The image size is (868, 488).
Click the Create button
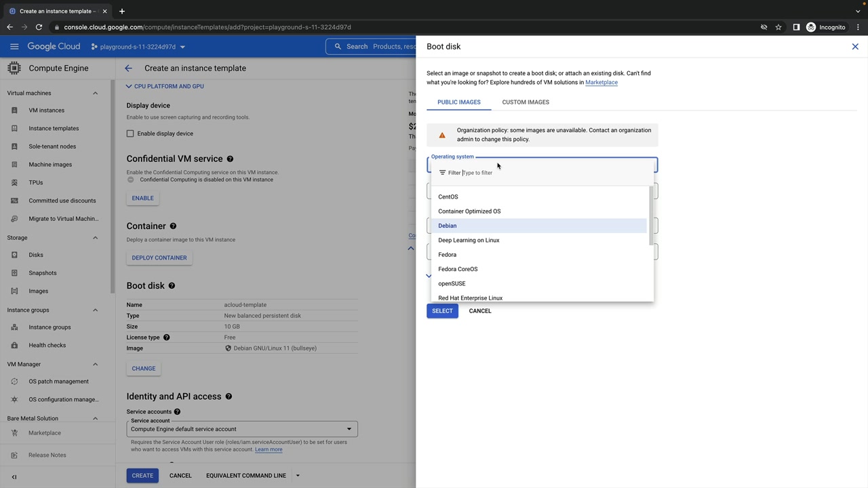point(142,476)
